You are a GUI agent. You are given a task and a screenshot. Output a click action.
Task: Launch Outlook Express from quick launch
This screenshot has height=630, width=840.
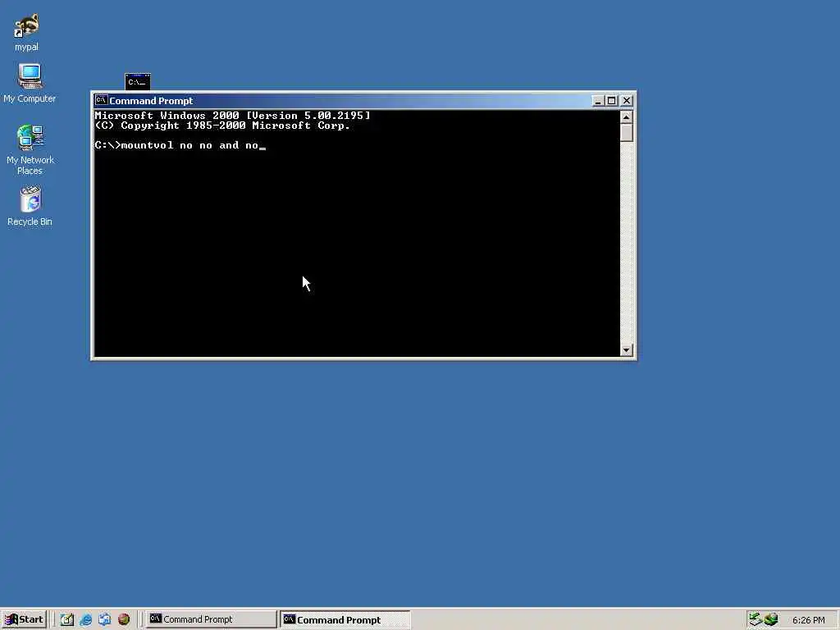(104, 619)
